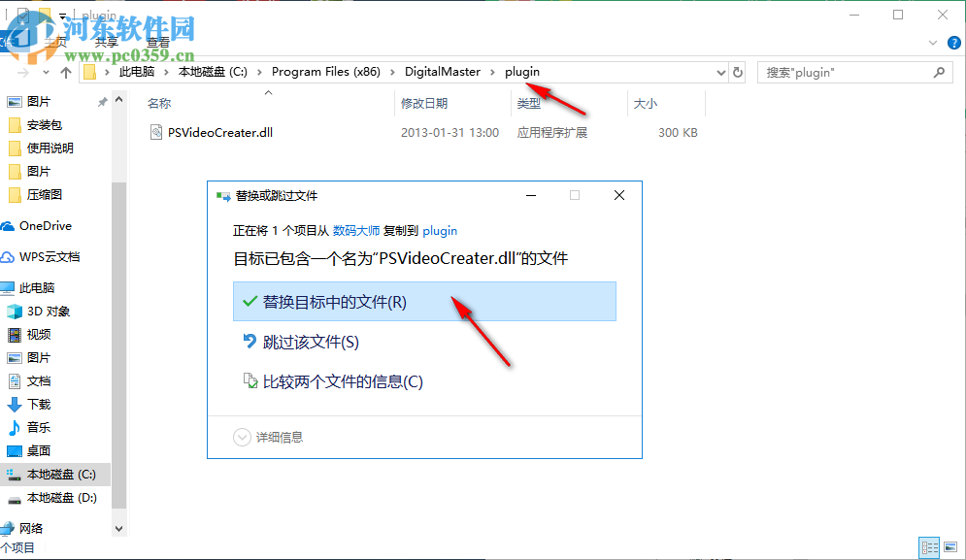
Task: Open pinned 图片 in quick access
Action: (x=38, y=102)
